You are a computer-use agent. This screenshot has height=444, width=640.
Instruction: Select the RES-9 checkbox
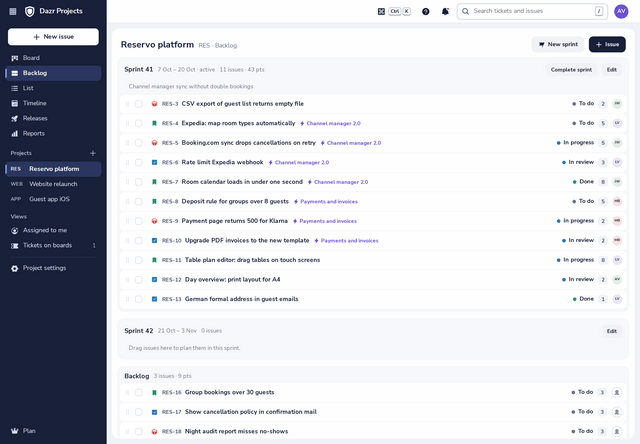(x=139, y=221)
